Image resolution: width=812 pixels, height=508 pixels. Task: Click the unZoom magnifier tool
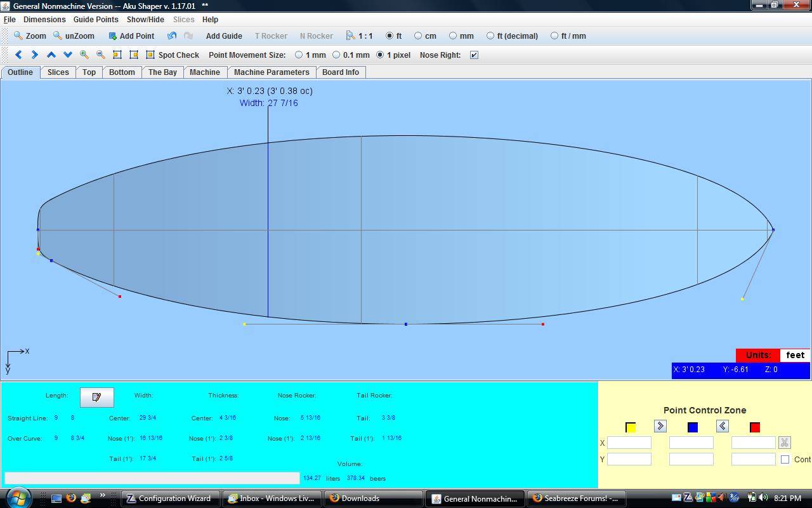point(74,36)
